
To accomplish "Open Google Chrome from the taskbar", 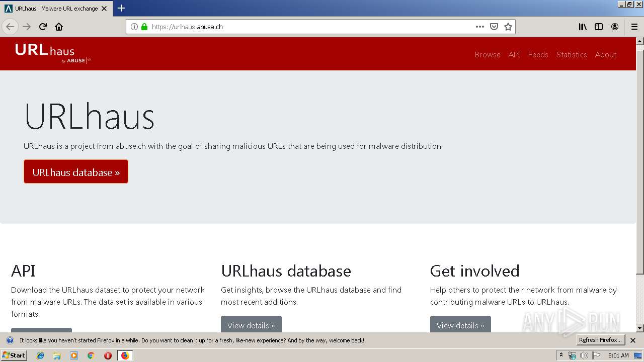I will click(x=91, y=355).
